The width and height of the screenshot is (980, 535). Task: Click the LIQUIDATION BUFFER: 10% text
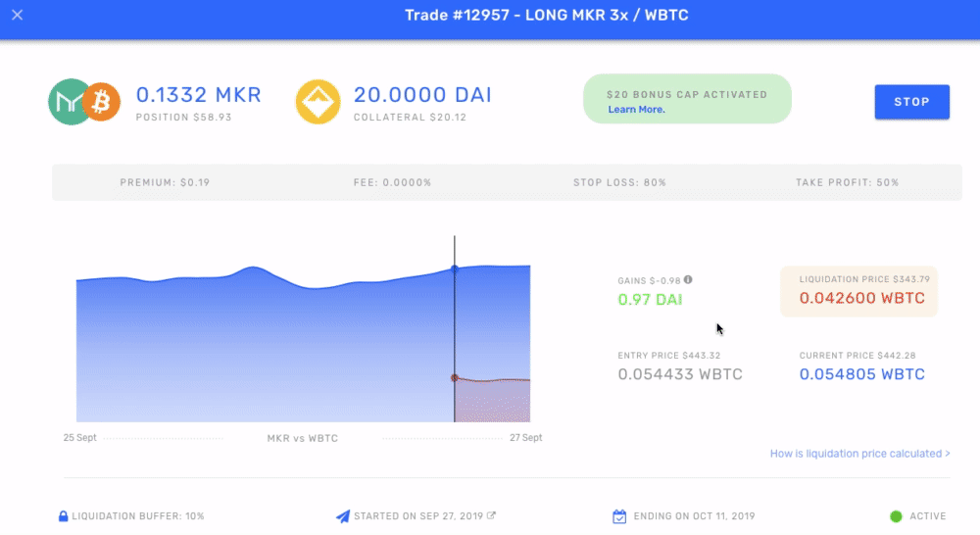tap(138, 516)
